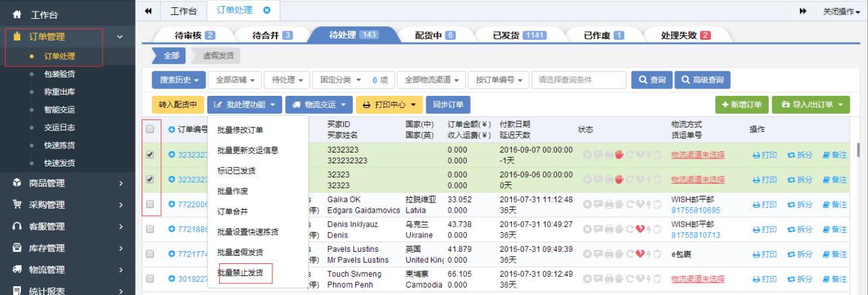
Task: Click the 新增订单 button
Action: [x=741, y=105]
